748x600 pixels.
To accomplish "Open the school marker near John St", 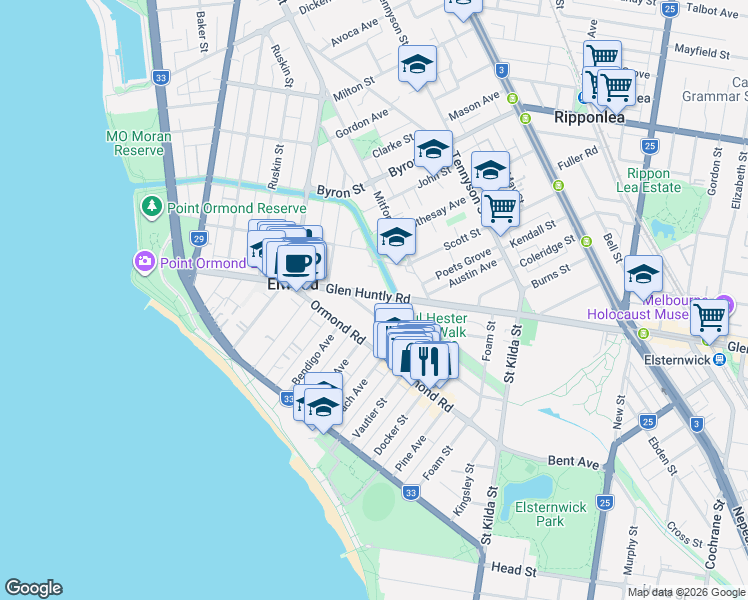I will [x=490, y=170].
